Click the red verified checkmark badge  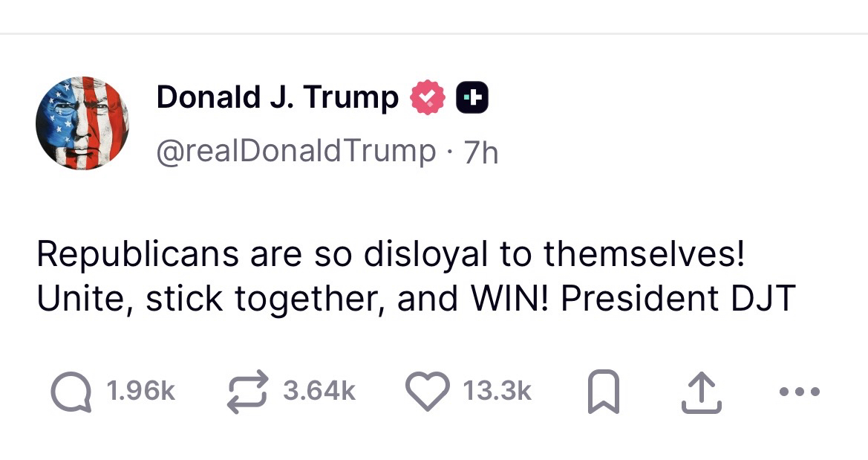[428, 97]
